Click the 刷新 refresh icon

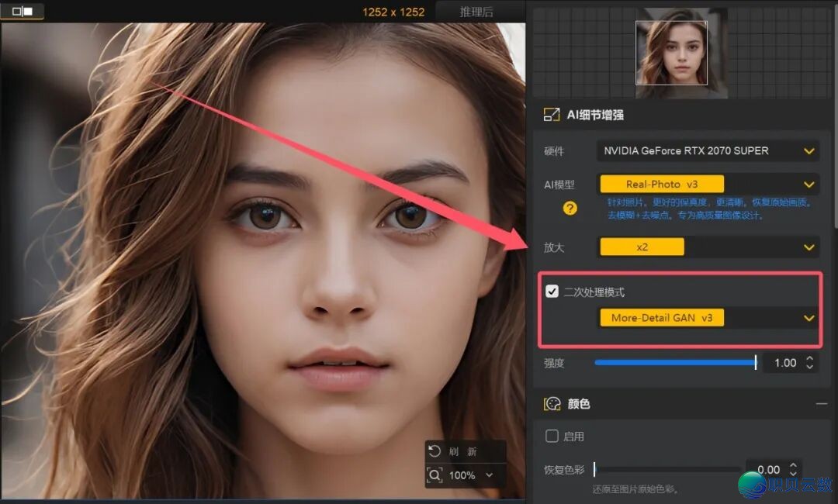pos(435,451)
